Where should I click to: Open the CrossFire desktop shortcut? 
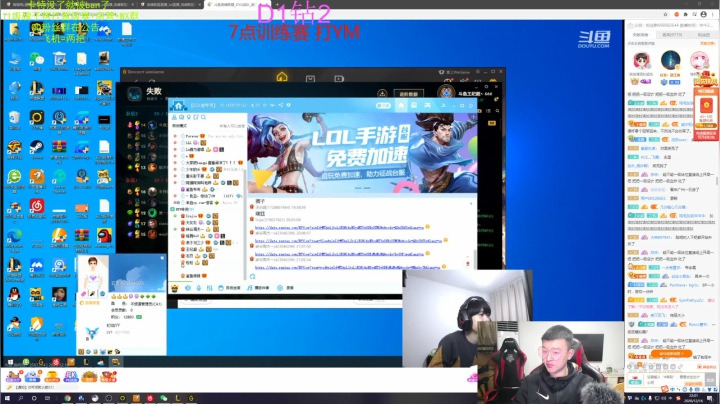point(14,149)
